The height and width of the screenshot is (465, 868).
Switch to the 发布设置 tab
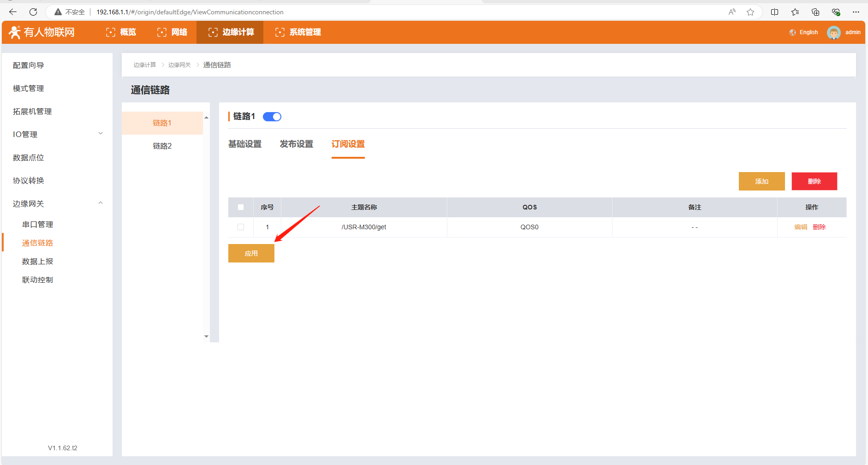pyautogui.click(x=296, y=144)
